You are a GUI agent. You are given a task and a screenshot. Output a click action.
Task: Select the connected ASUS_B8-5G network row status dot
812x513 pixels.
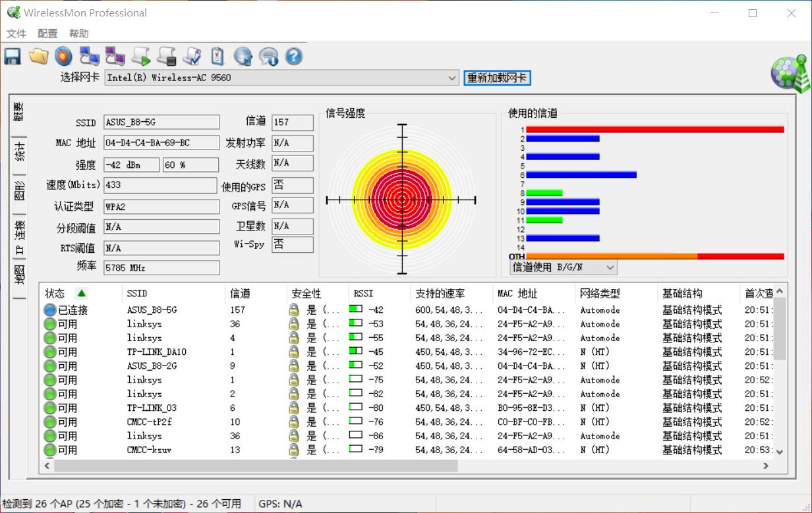coord(49,310)
